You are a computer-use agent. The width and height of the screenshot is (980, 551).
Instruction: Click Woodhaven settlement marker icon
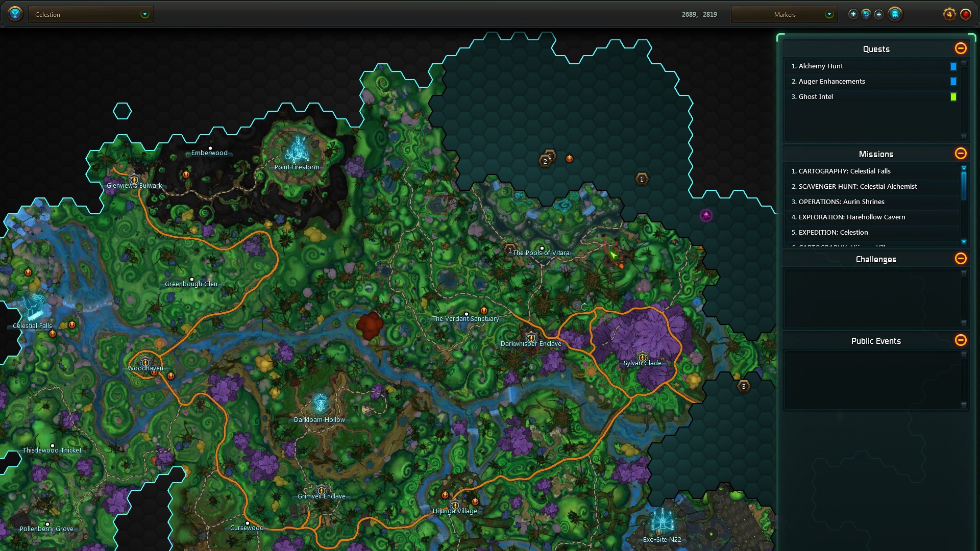[x=145, y=362]
